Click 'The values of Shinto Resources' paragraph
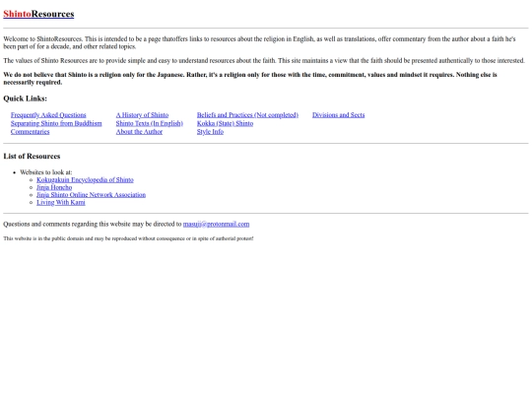 coord(264,61)
